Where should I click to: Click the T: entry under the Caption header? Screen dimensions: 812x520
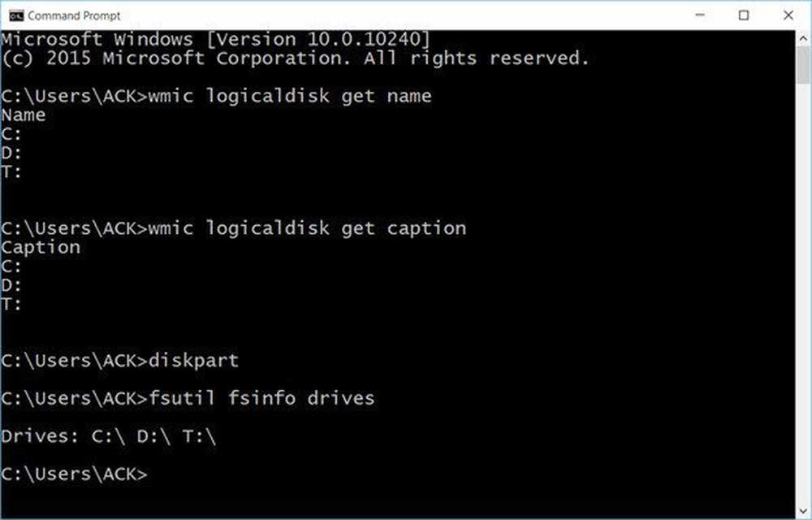[x=11, y=304]
